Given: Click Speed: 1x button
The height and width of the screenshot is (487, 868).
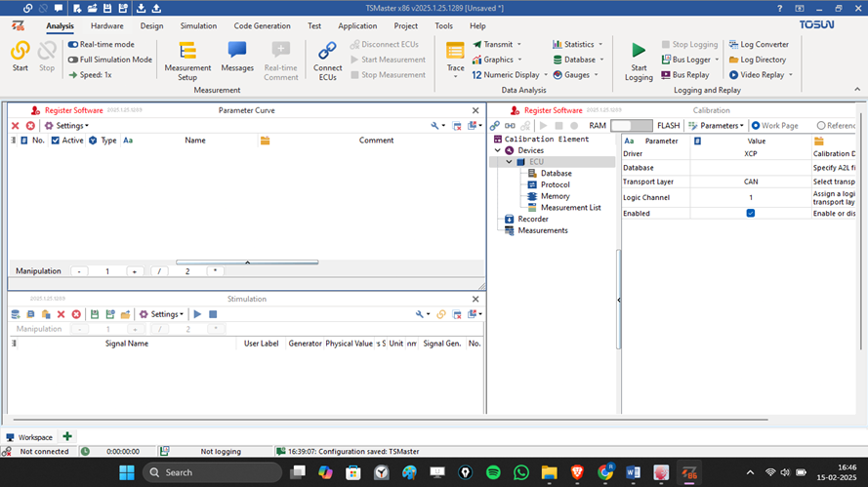Looking at the screenshot, I should tap(90, 75).
